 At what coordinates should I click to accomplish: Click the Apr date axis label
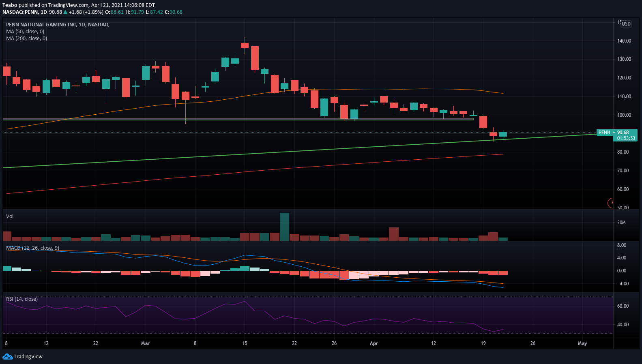coord(374,343)
